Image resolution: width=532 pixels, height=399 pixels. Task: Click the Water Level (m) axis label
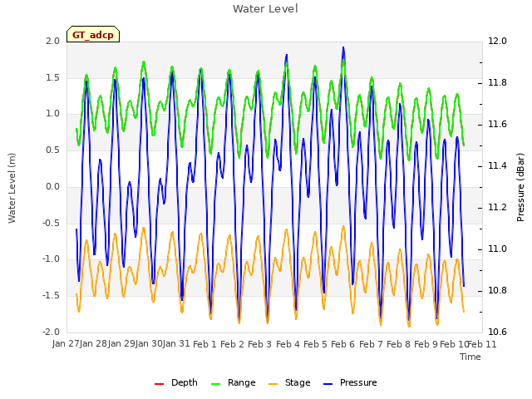[12, 188]
